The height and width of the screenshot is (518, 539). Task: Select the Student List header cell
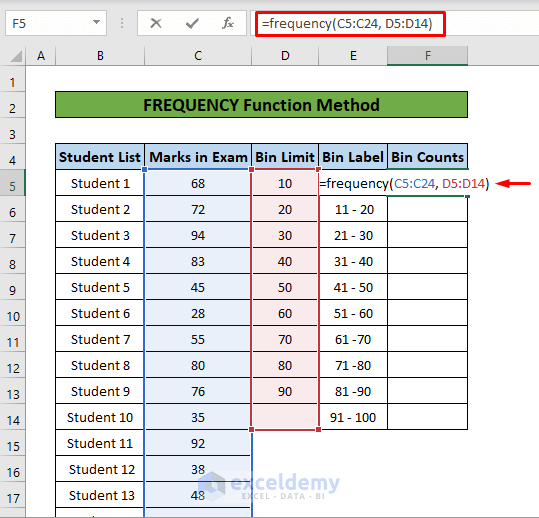[x=100, y=157]
